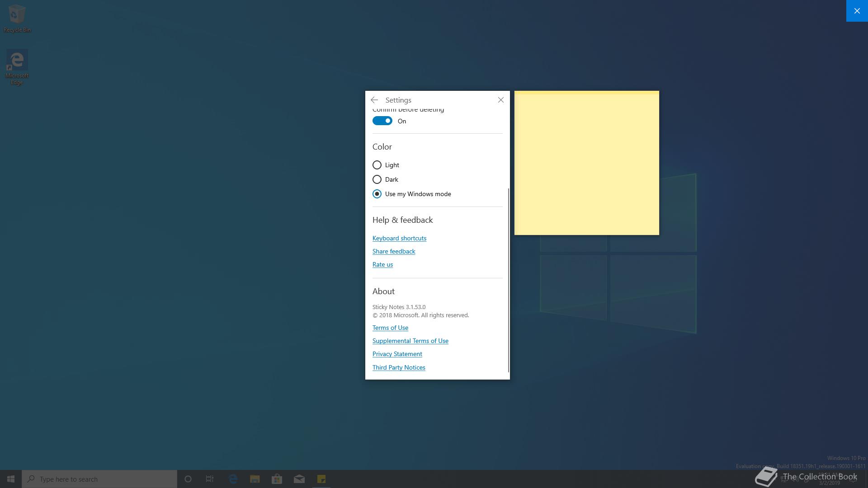View the Privacy Statement link
The width and height of the screenshot is (868, 488).
pos(397,354)
